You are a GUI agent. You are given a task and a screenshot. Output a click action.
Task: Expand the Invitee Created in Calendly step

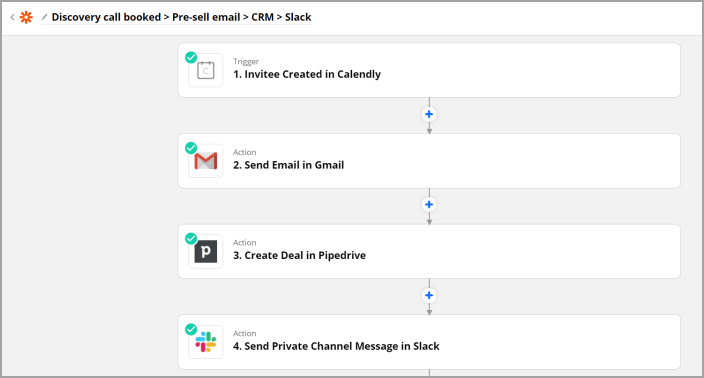pos(429,70)
